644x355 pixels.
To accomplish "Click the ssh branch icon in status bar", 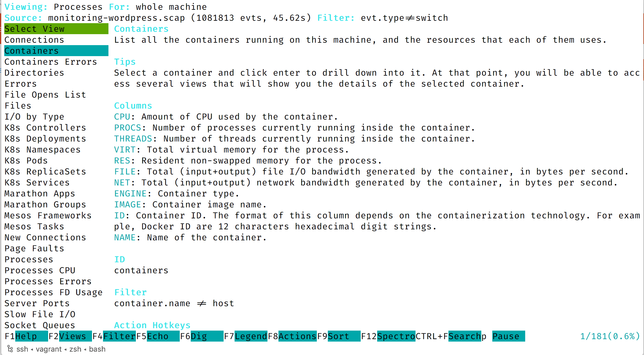I will pyautogui.click(x=10, y=349).
